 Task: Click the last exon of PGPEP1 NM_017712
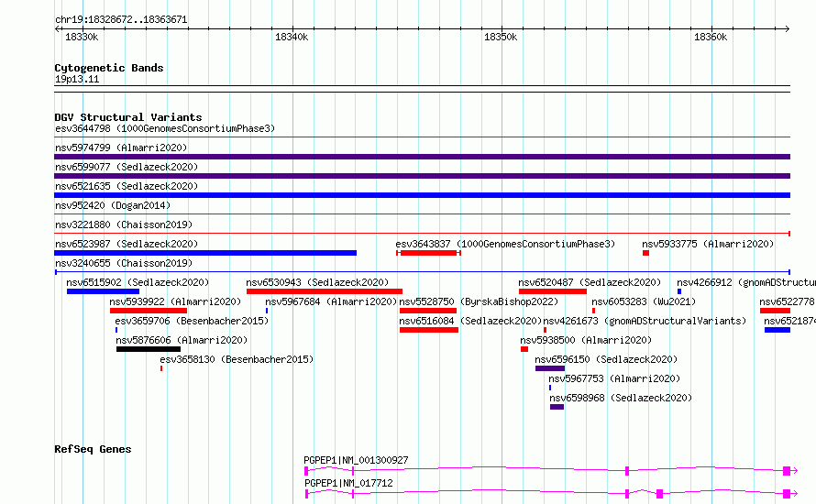pyautogui.click(x=787, y=494)
